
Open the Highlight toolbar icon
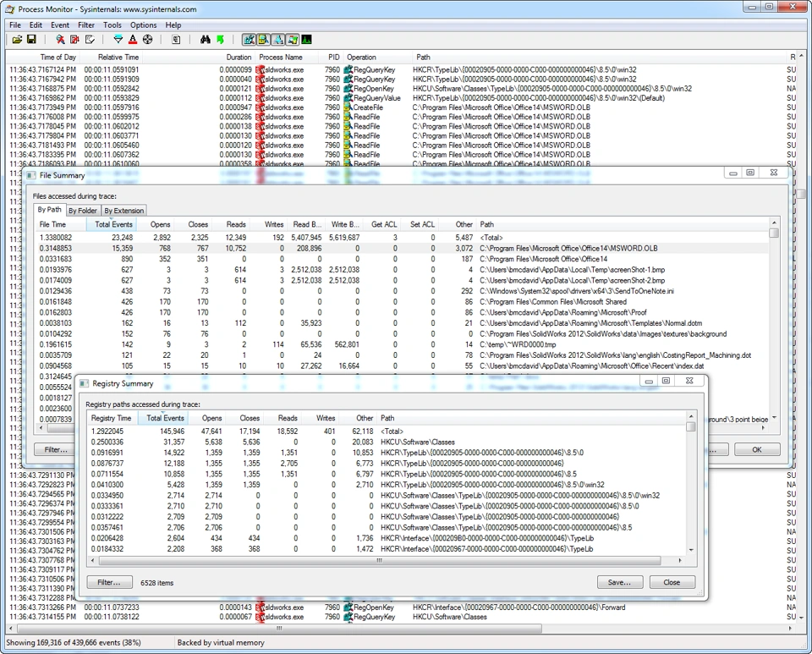[133, 40]
